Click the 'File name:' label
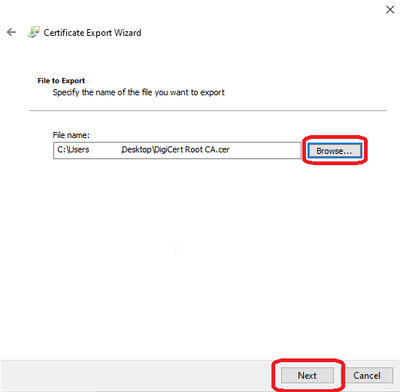The image size is (400, 392). click(x=71, y=135)
